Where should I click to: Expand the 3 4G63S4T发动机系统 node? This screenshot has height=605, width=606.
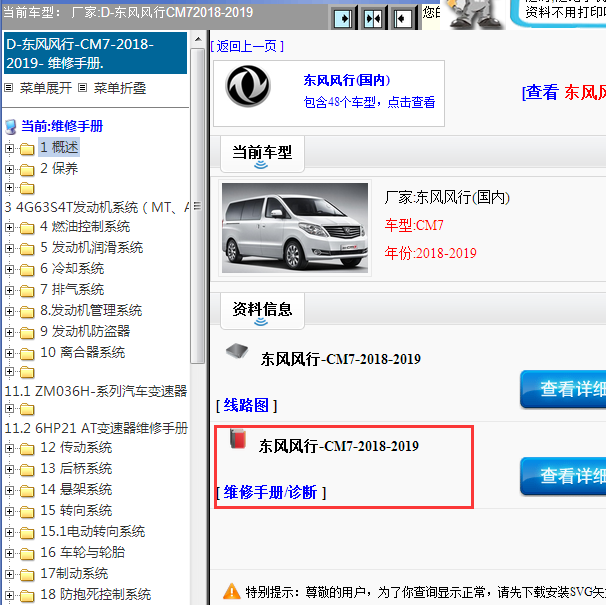[x=9, y=188]
